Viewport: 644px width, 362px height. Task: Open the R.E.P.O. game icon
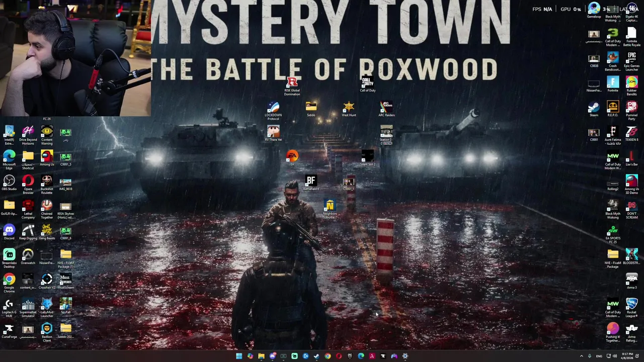613,109
